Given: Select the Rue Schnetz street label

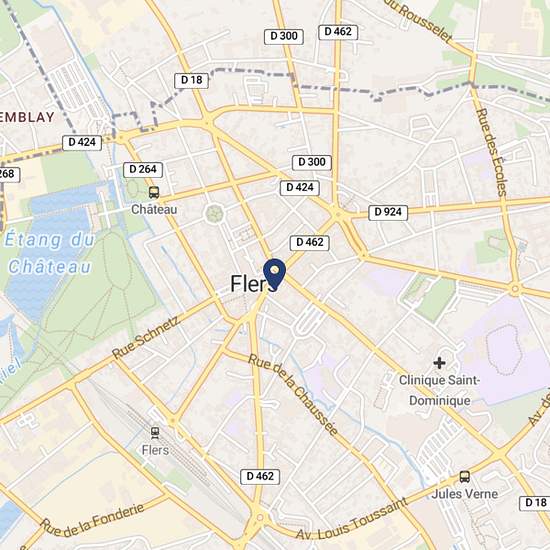Looking at the screenshot, I should (x=146, y=337).
